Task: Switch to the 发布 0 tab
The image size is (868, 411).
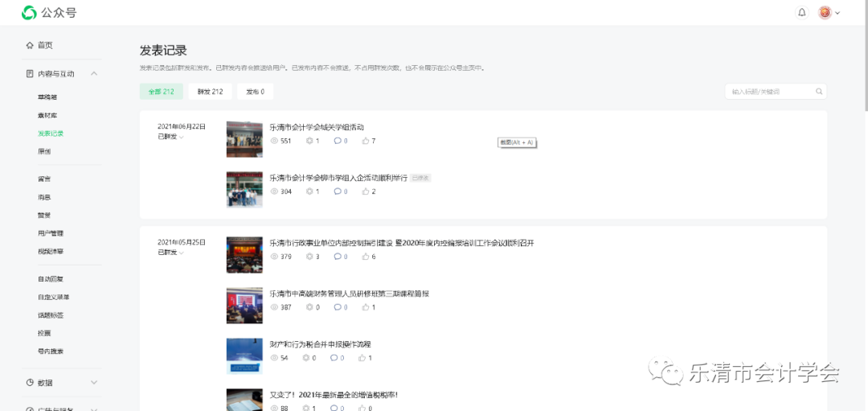Action: pyautogui.click(x=256, y=92)
